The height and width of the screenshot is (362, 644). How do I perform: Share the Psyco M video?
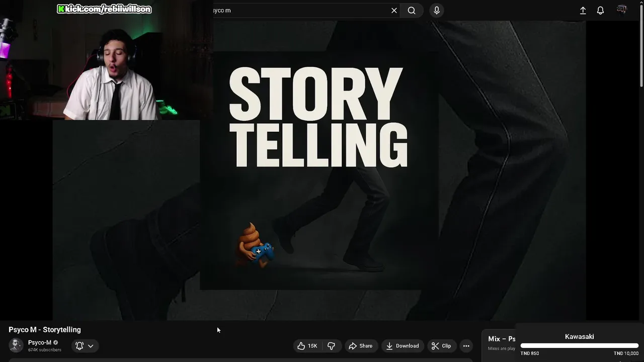[x=361, y=346]
